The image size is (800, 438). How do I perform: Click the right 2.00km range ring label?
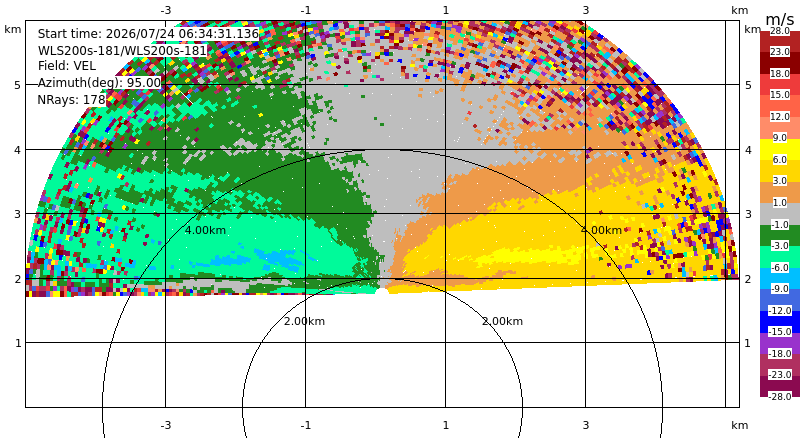503,321
